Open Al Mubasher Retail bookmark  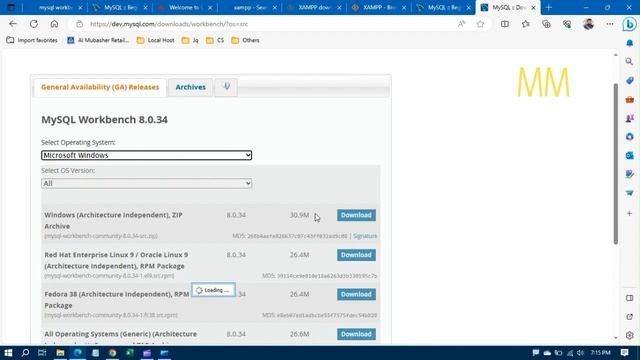click(98, 40)
